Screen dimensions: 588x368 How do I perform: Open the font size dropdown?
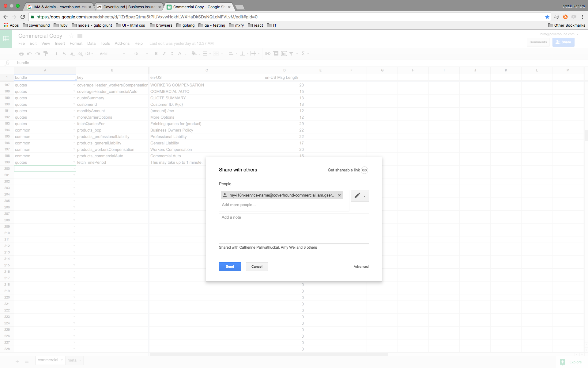click(x=141, y=54)
